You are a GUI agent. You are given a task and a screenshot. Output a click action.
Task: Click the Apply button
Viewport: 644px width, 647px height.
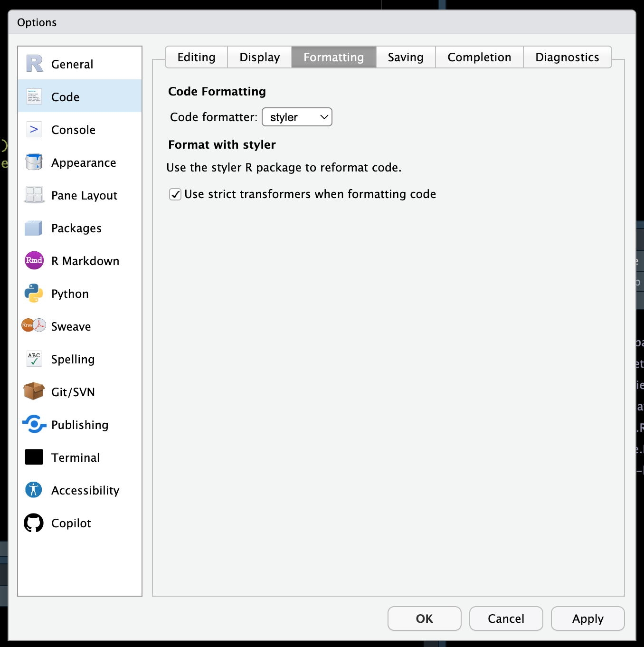coord(587,618)
